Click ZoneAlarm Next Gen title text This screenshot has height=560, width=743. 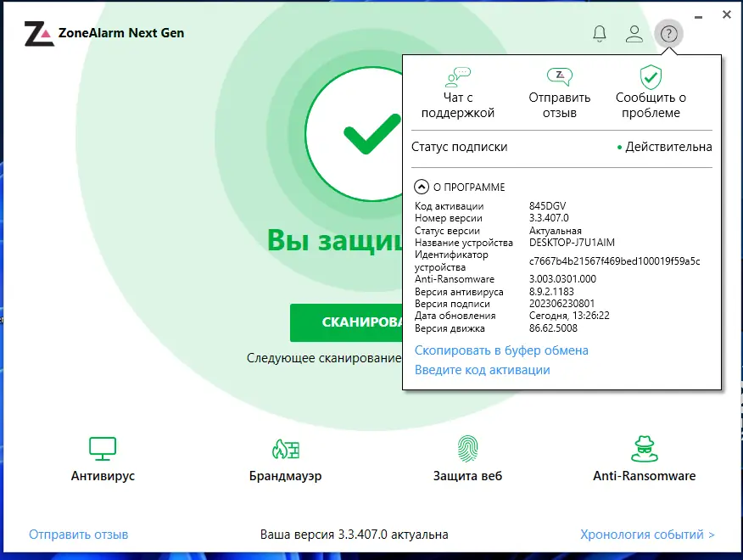(120, 33)
